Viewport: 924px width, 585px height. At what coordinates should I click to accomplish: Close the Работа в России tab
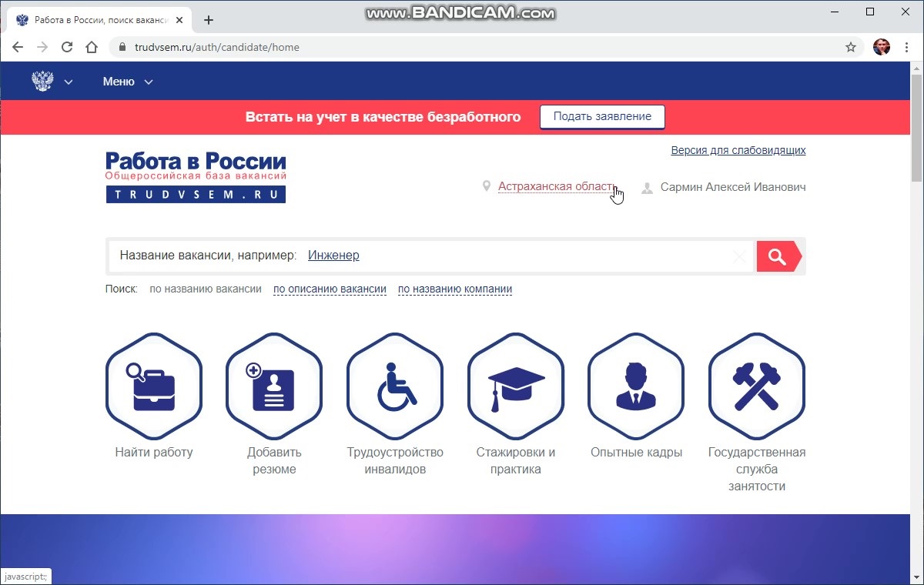tap(181, 20)
